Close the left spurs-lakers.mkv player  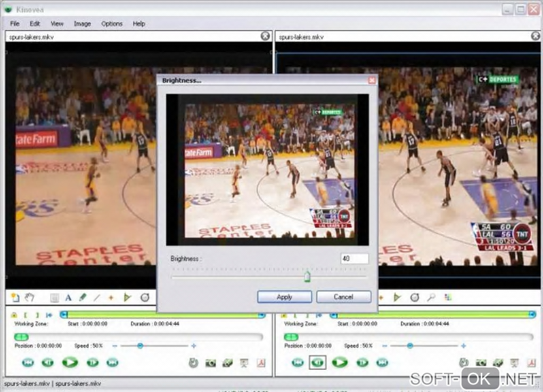[x=265, y=36]
